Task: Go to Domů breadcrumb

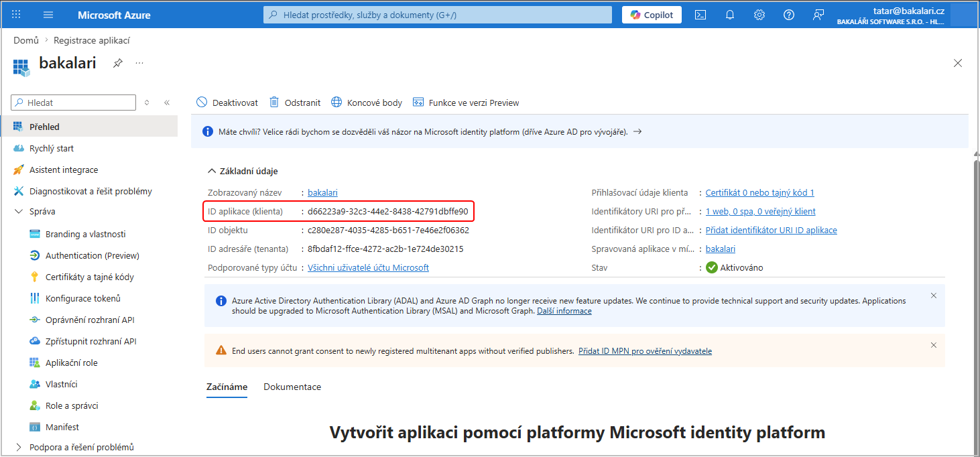Action: tap(26, 40)
